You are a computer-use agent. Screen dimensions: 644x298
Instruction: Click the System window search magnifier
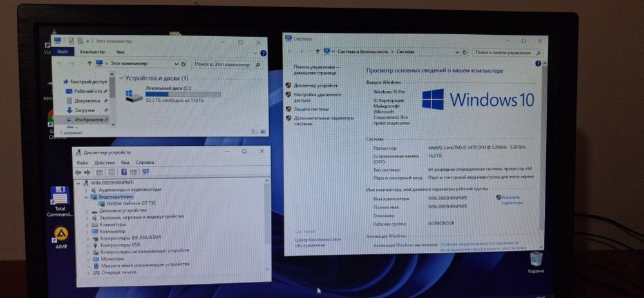point(539,53)
